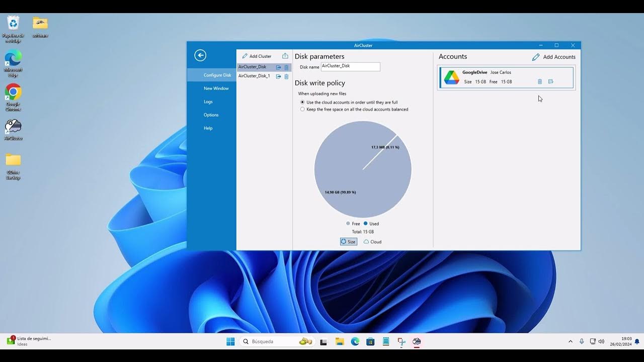Open Microsoft Store from taskbar
This screenshot has height=362, width=644.
point(370,342)
